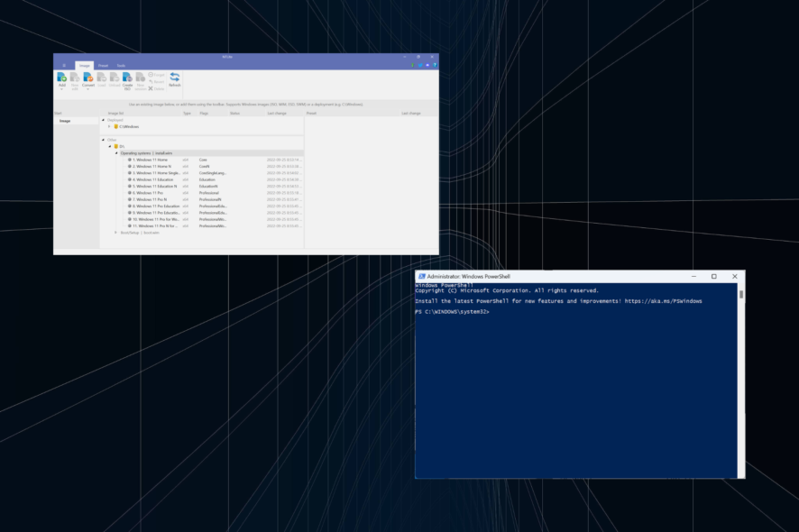Viewport: 799px width, 532px height.
Task: Collapse the Deployed group
Action: (103, 120)
